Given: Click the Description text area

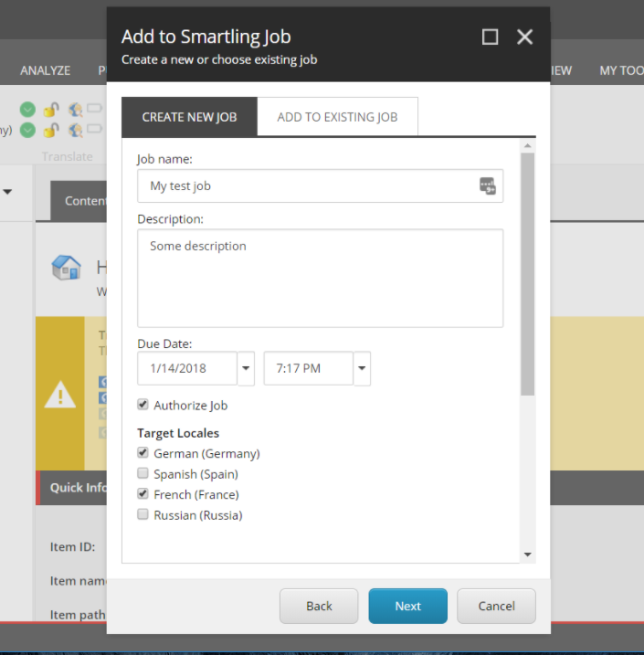Looking at the screenshot, I should 321,279.
